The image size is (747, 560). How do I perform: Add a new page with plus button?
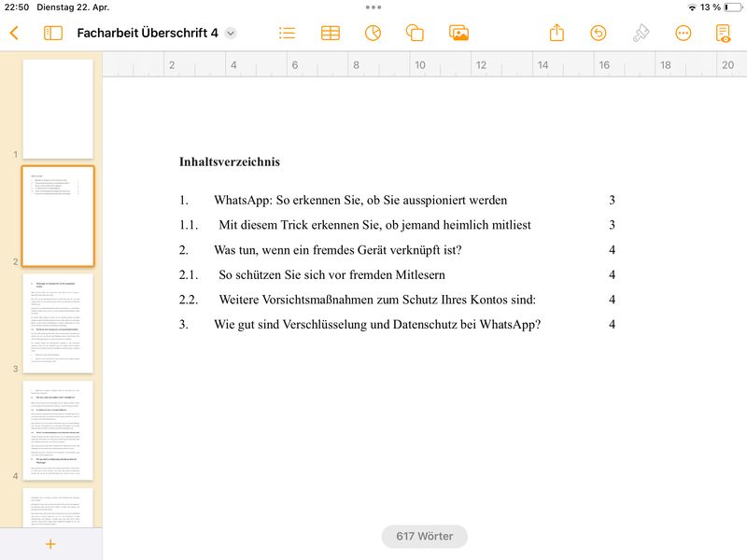pyautogui.click(x=50, y=544)
